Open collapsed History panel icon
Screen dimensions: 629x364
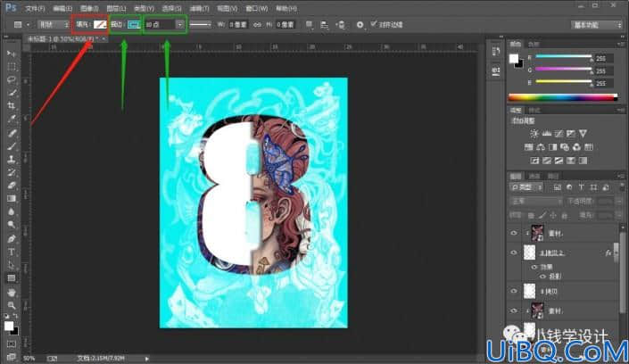[496, 52]
